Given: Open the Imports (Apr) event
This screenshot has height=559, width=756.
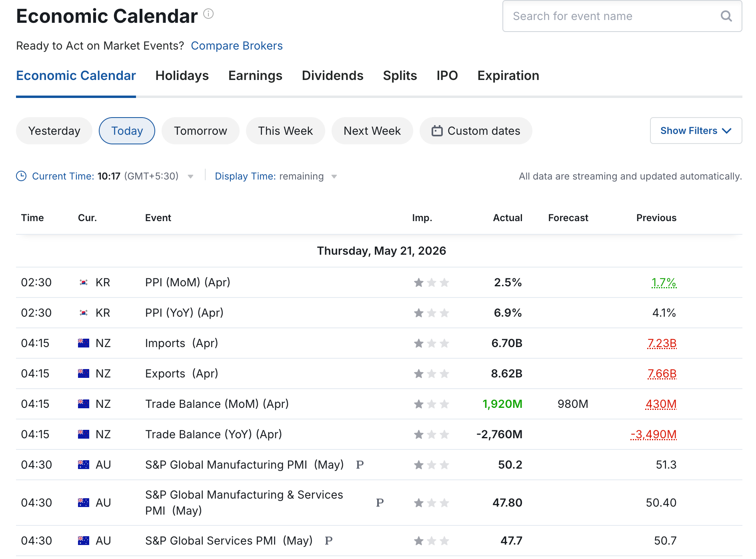Looking at the screenshot, I should (x=182, y=343).
